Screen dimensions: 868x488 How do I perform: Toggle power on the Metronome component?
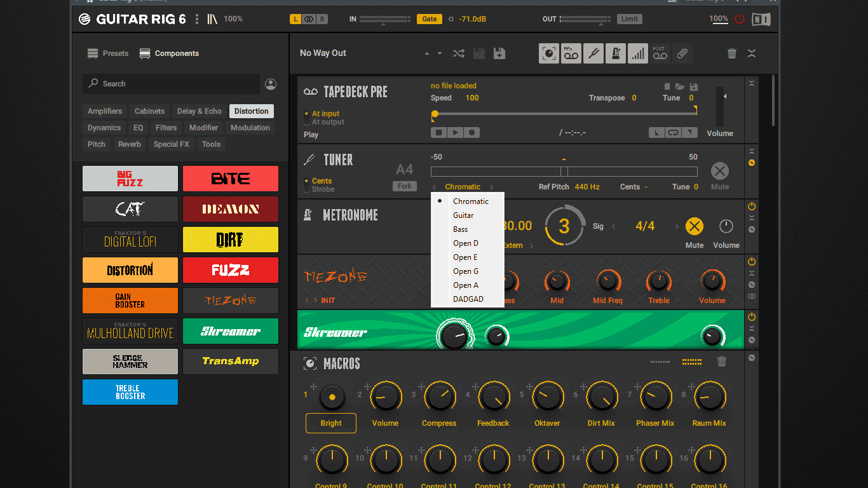[752, 207]
